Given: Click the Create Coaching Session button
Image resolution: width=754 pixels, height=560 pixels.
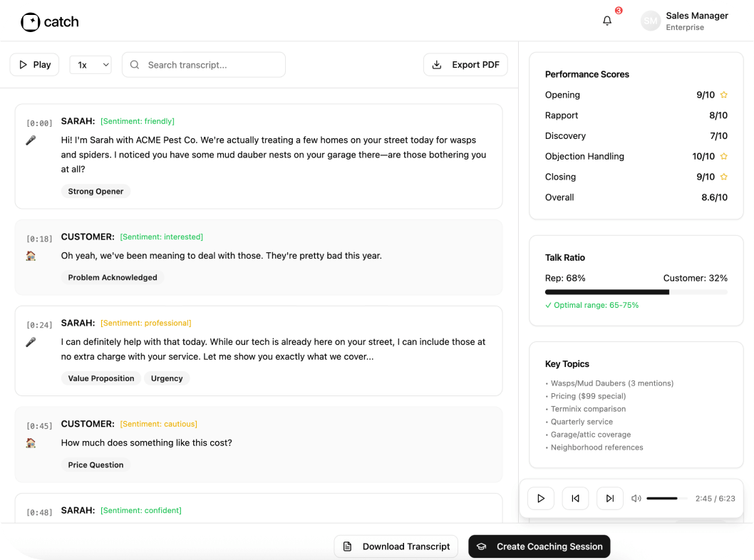Looking at the screenshot, I should point(539,546).
